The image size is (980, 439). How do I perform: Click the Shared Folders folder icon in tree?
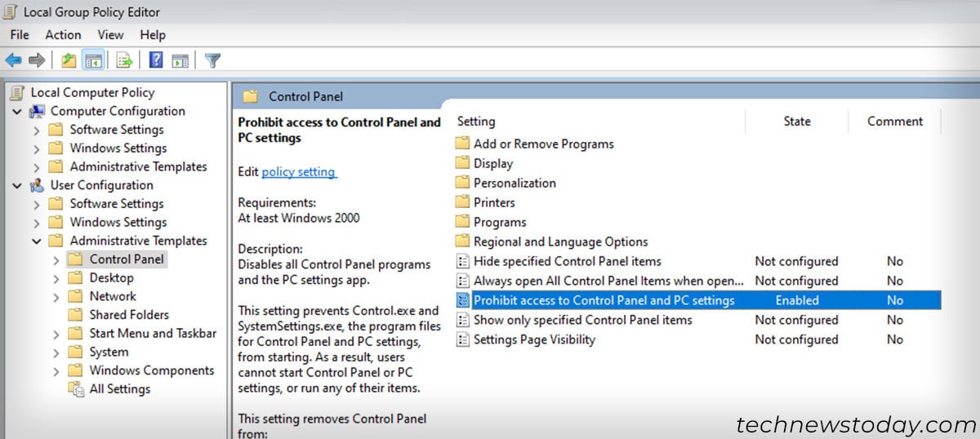pyautogui.click(x=75, y=315)
